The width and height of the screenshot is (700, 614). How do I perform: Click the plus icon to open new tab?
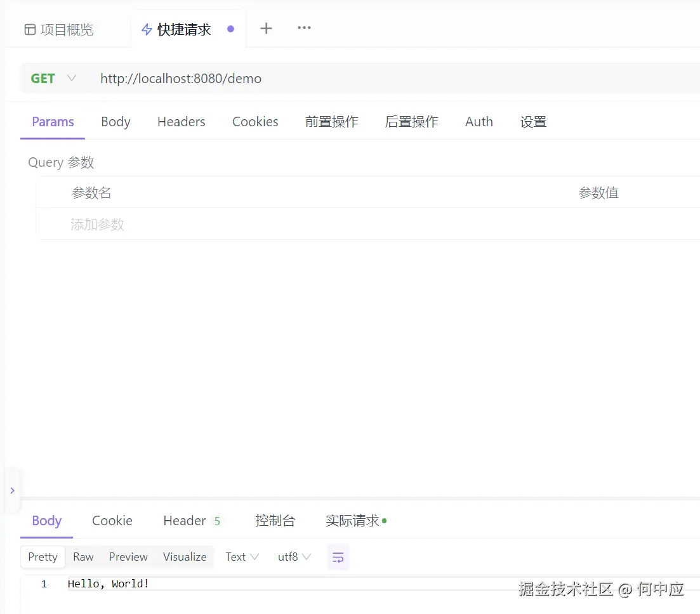tap(266, 28)
